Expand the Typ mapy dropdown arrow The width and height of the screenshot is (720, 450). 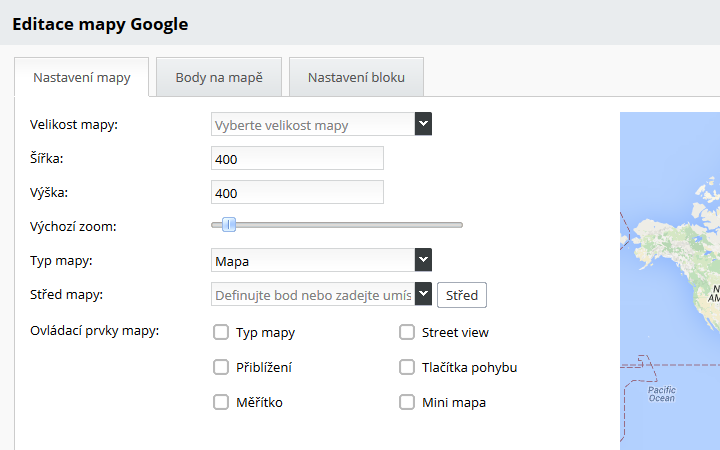pos(423,260)
